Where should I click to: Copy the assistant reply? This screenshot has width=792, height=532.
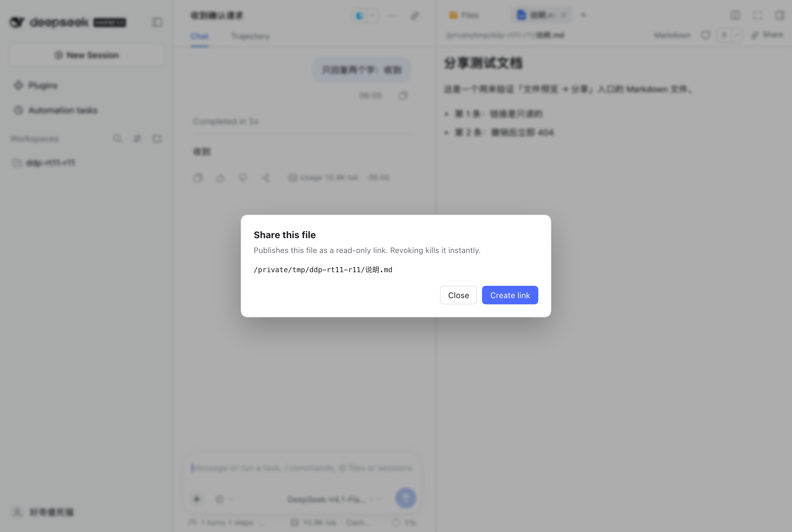197,178
